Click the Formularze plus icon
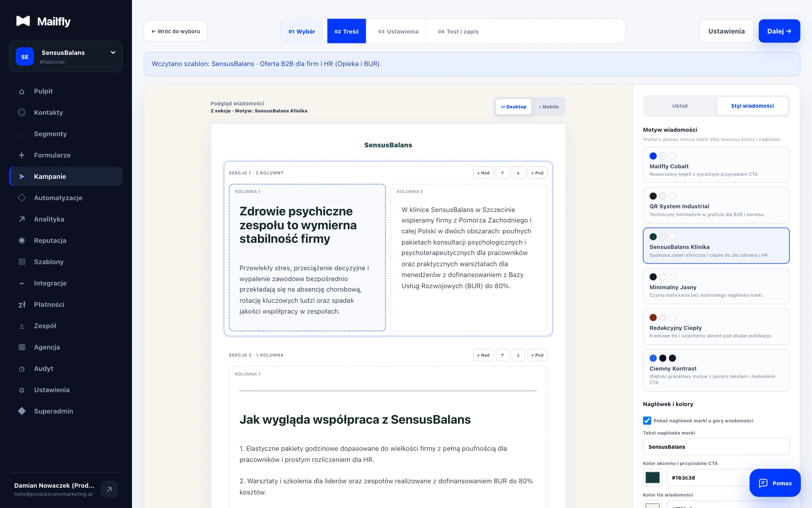This screenshot has height=508, width=812. tap(22, 155)
